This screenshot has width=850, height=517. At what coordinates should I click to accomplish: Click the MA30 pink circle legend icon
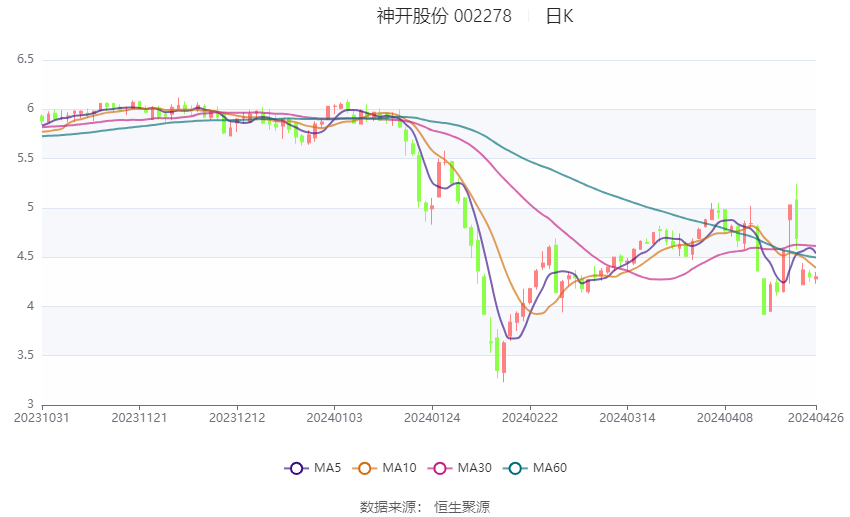click(438, 467)
